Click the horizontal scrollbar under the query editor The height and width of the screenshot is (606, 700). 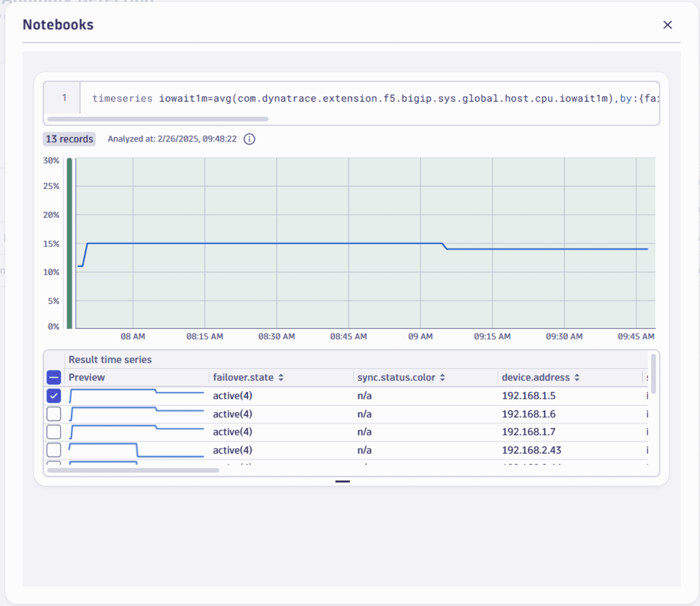tap(158, 119)
